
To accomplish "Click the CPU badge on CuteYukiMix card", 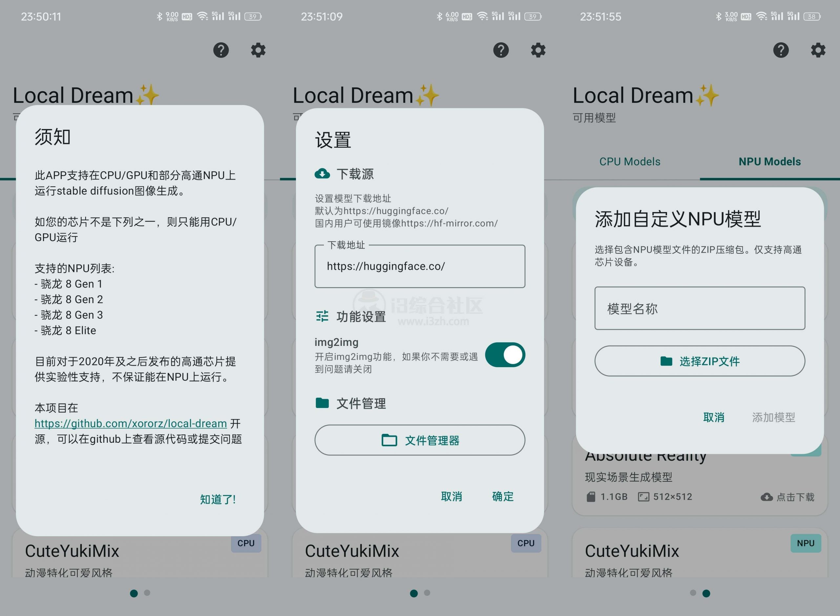I will (245, 543).
